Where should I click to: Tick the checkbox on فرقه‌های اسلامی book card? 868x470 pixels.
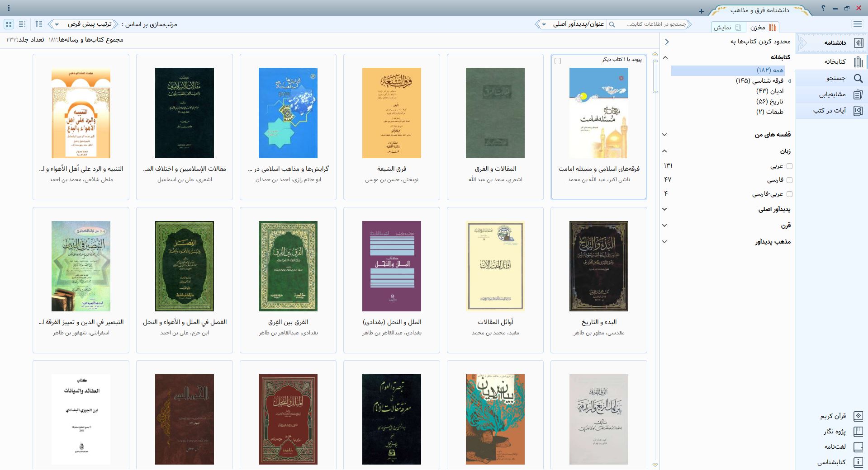[x=558, y=61]
